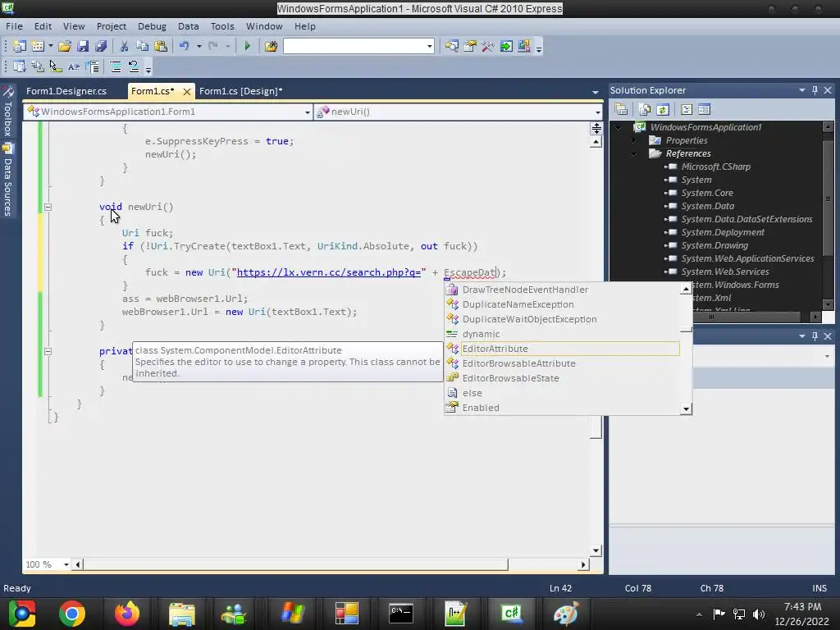840x630 pixels.
Task: Click the Uncomment selected lines icon
Action: (134, 67)
